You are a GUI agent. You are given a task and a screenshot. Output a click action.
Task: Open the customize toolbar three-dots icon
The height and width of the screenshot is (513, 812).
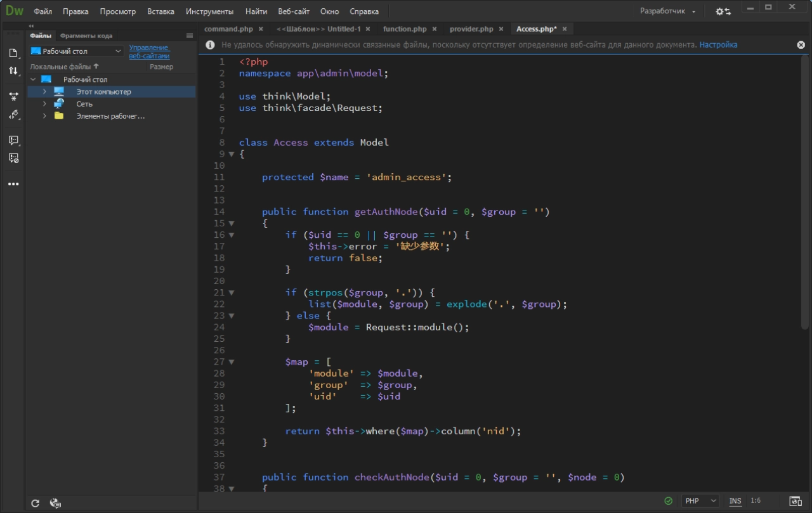pos(13,185)
